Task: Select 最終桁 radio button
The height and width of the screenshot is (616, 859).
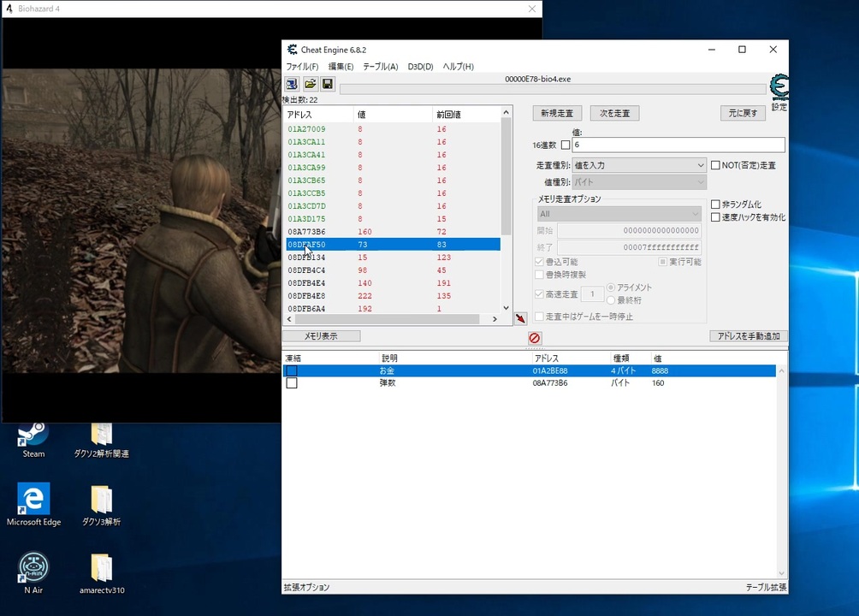Action: tap(611, 299)
